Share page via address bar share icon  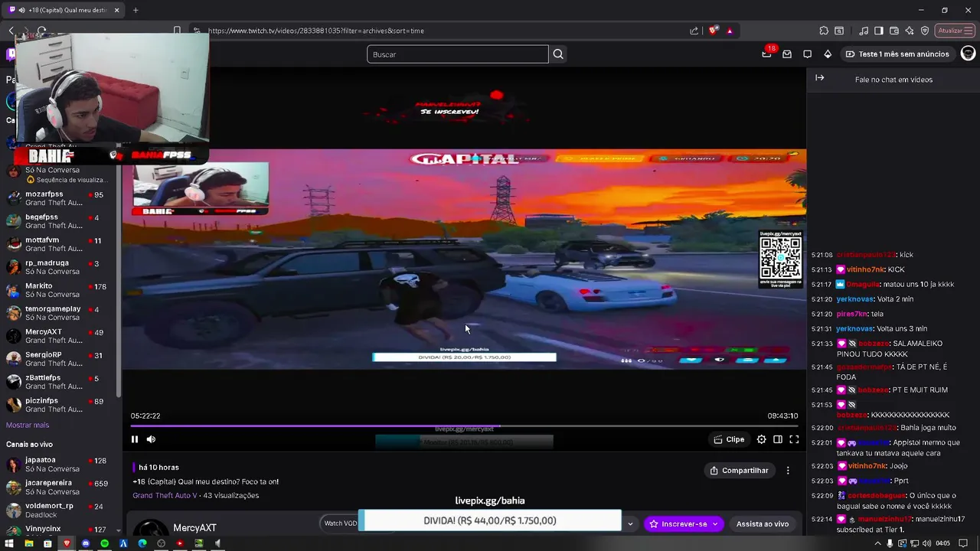(x=694, y=31)
